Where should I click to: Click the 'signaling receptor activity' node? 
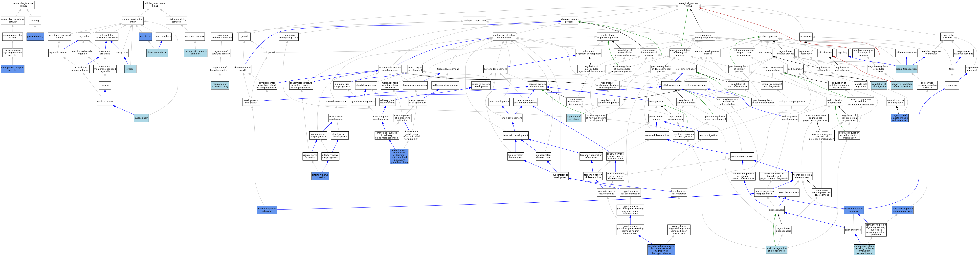pyautogui.click(x=13, y=37)
